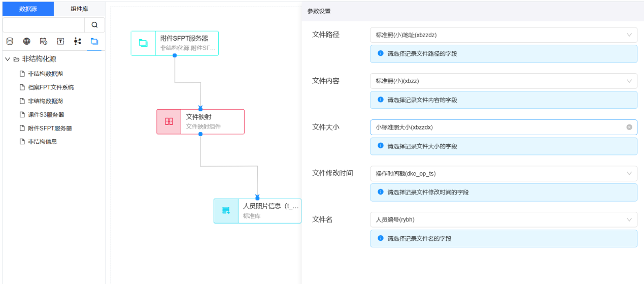
Task: Select 课件S3服务器 in the source tree
Action: tap(46, 115)
